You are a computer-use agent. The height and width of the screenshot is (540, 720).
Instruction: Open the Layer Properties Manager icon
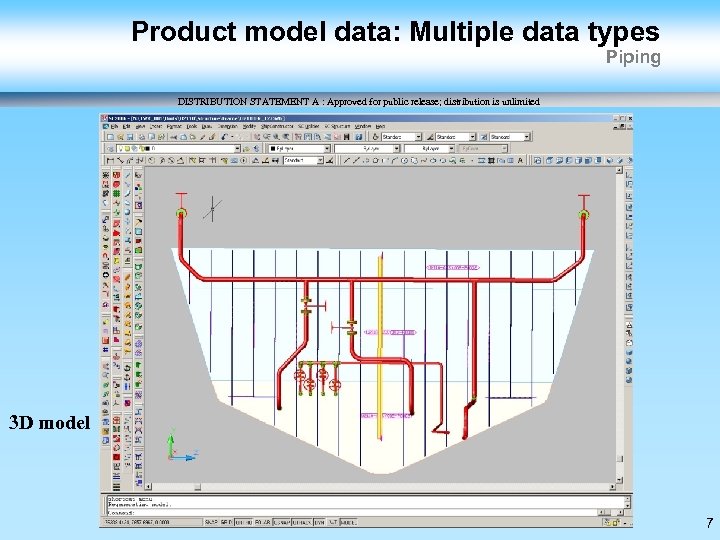pyautogui.click(x=110, y=149)
